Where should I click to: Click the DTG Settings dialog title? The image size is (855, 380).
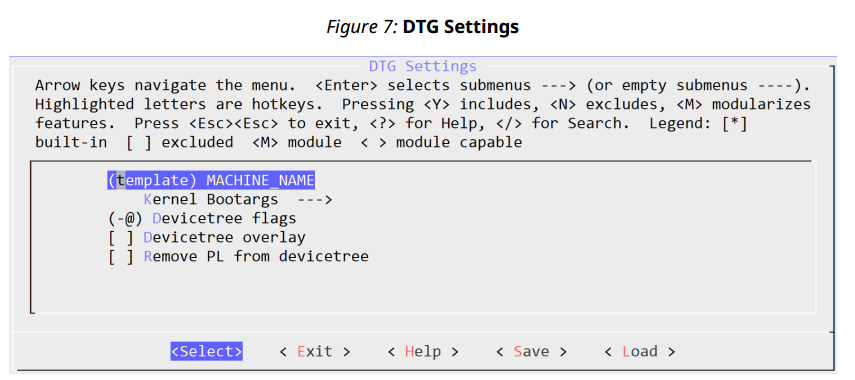coord(423,67)
